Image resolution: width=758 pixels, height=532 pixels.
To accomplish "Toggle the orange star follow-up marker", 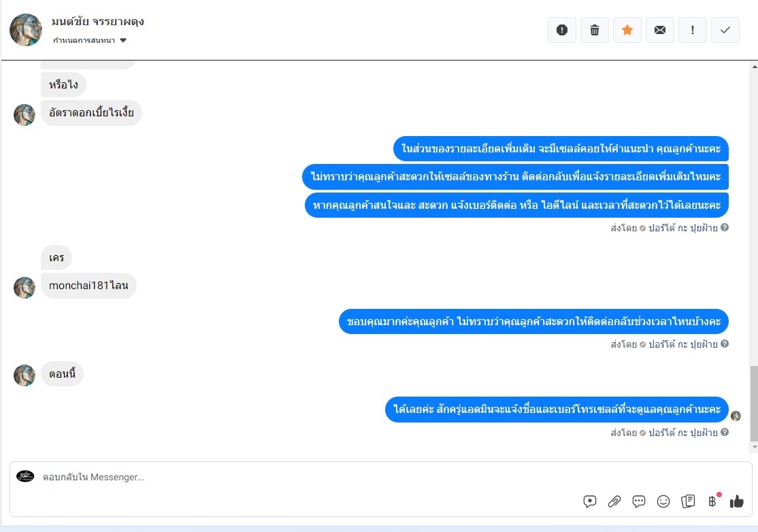I will point(627,30).
